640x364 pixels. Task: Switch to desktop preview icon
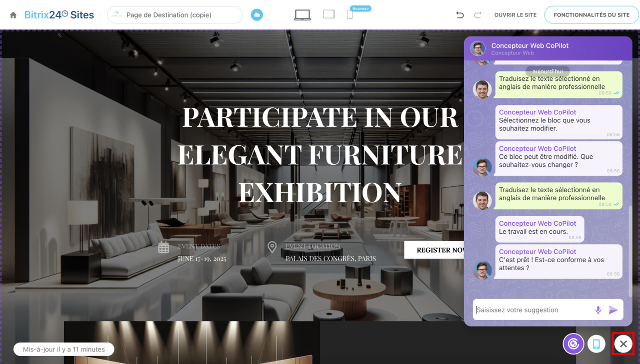point(302,15)
